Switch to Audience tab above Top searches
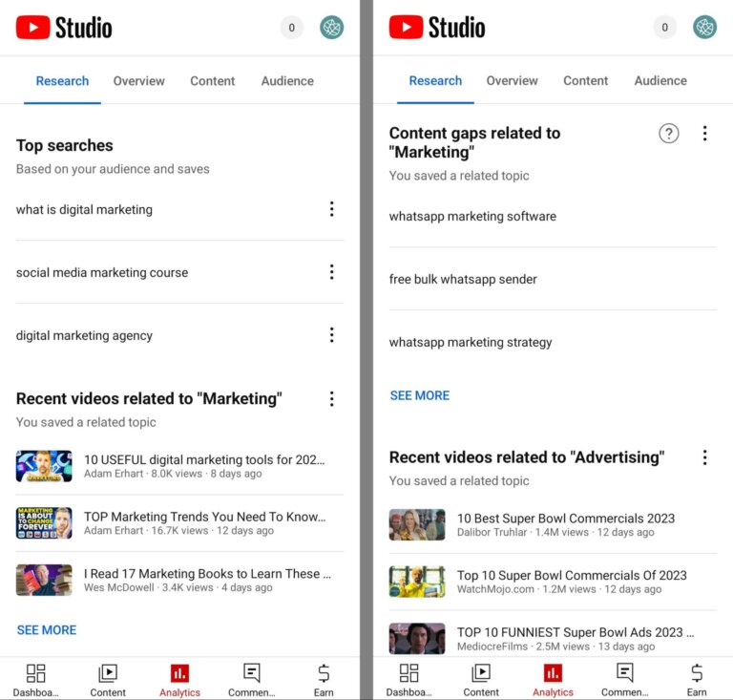This screenshot has width=733, height=700. [287, 81]
